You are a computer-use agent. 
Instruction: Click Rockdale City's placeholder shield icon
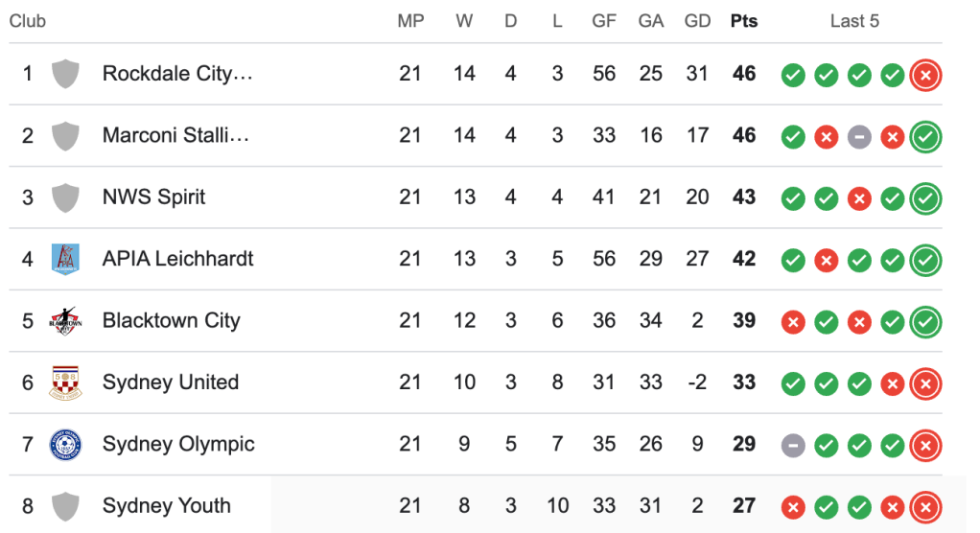pyautogui.click(x=65, y=74)
